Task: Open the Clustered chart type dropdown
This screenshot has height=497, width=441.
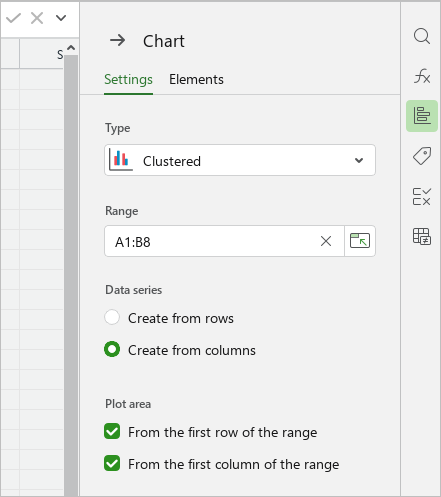Action: [x=240, y=160]
